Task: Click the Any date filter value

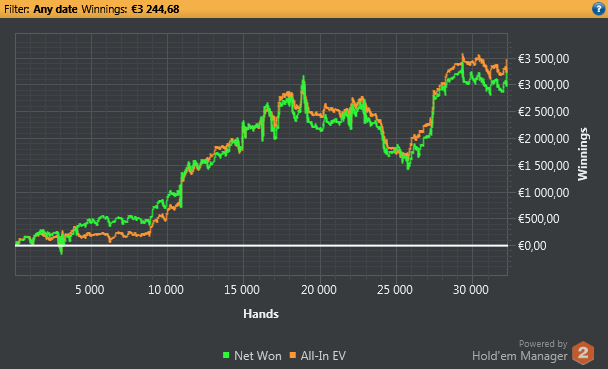Action: (55, 9)
